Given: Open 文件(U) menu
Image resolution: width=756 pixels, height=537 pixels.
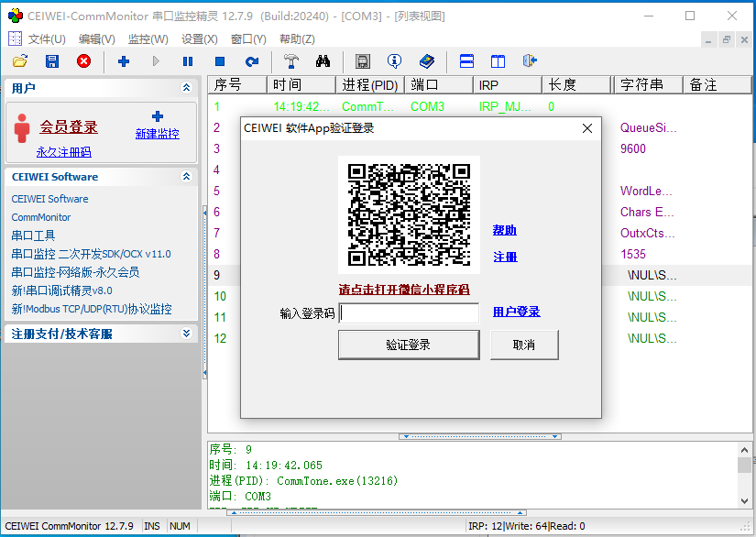Looking at the screenshot, I should [x=47, y=39].
